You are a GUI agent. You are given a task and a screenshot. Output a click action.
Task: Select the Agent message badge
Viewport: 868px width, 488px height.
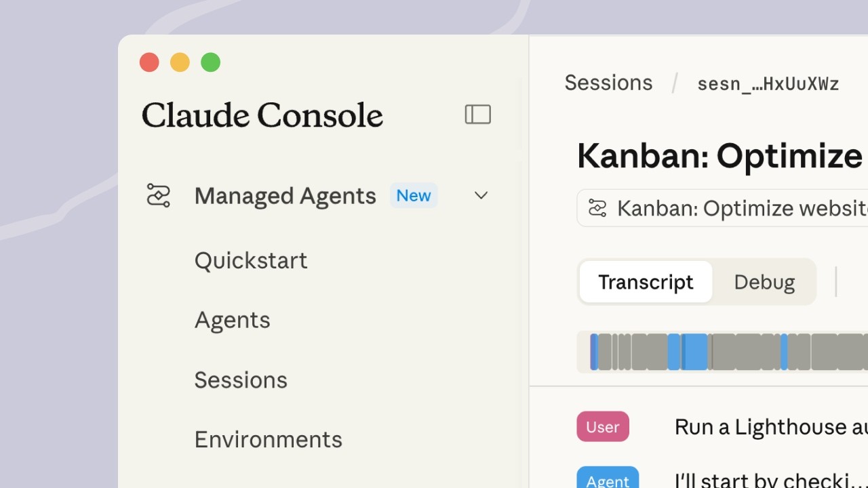(x=608, y=479)
